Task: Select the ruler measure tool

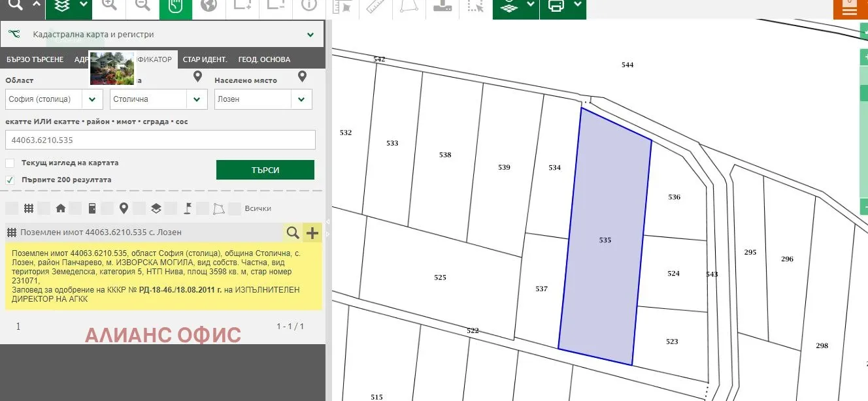Action: [376, 5]
